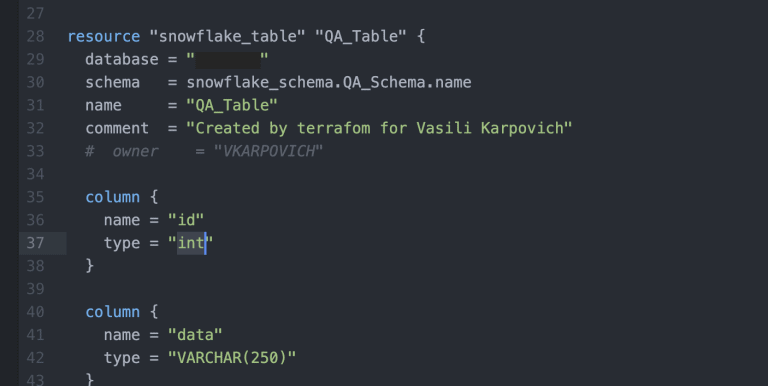This screenshot has width=768, height=386.
Task: Click the comment string mentioning Vasili Karpovich
Action: tap(379, 128)
